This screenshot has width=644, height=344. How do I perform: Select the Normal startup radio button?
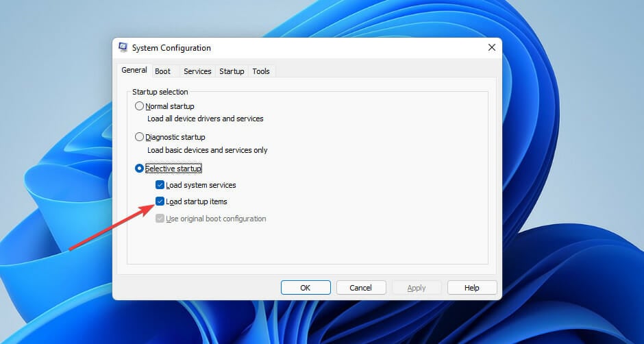[x=140, y=106]
